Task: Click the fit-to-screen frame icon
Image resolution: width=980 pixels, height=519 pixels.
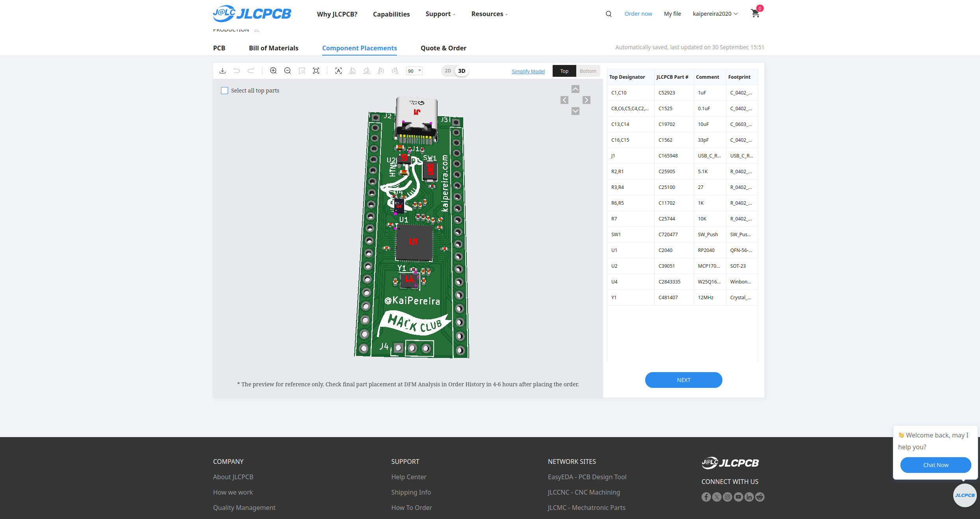Action: [316, 71]
